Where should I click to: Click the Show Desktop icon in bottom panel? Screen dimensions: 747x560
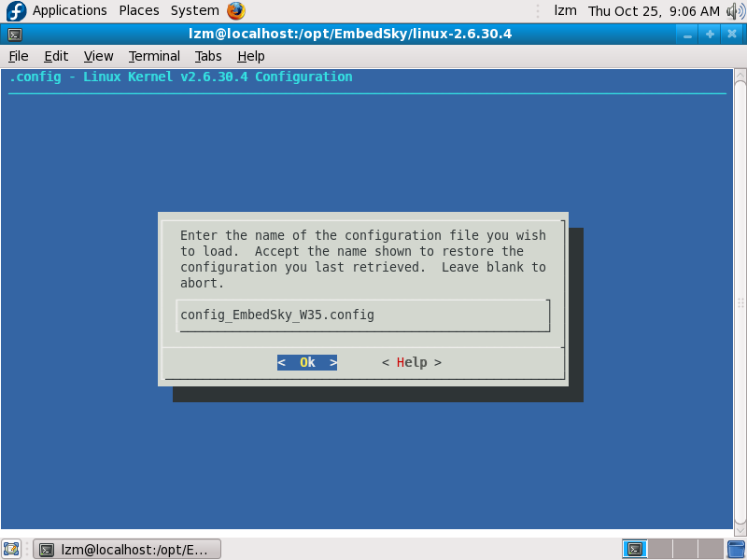(x=11, y=549)
